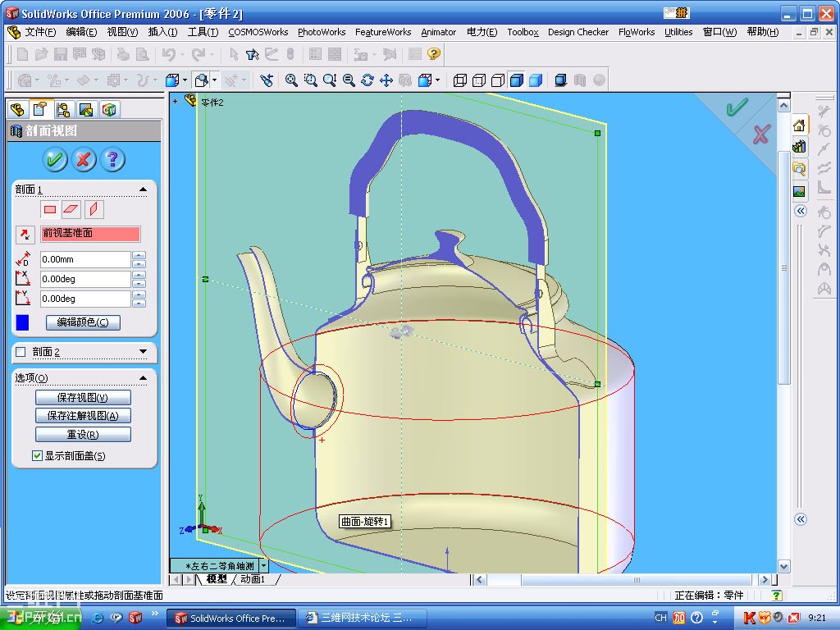This screenshot has height=630, width=840.
Task: Toggle the 显示剖面盖 checkbox
Action: (37, 456)
